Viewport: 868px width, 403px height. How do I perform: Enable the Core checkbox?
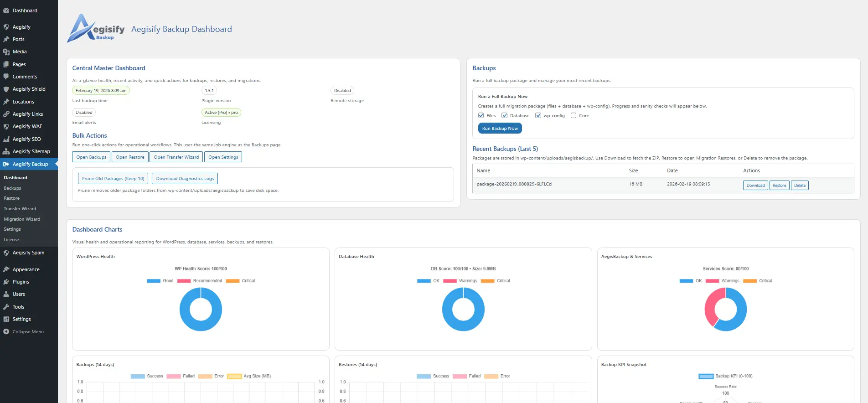point(573,115)
